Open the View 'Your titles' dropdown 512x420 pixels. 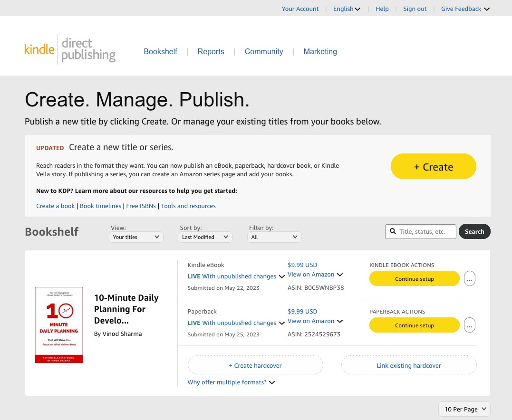(x=136, y=237)
